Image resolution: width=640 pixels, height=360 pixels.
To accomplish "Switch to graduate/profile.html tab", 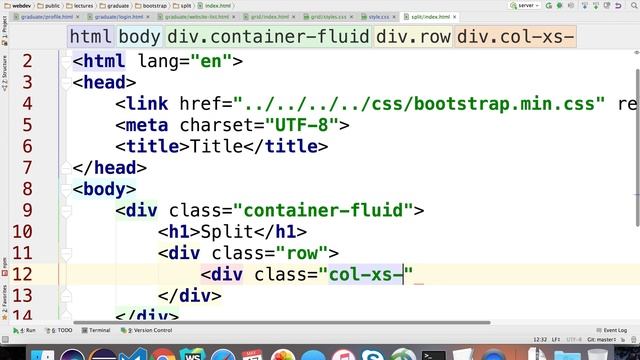I will (x=47, y=17).
